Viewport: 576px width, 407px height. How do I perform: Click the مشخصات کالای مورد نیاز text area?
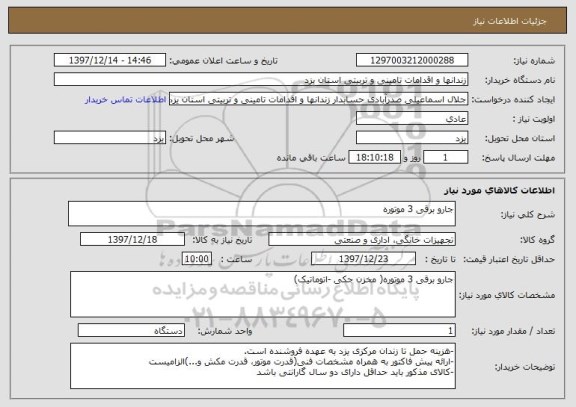coord(263,295)
